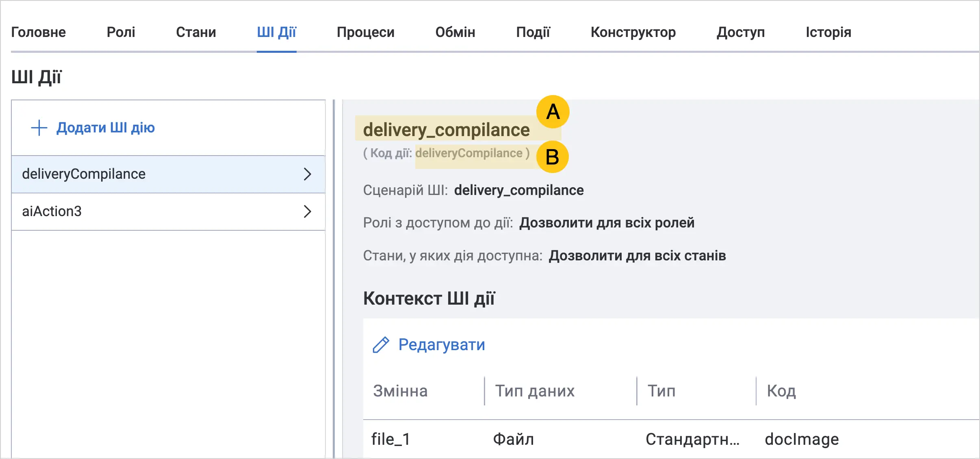Click the pencil edit icon
This screenshot has width=980, height=459.
point(381,345)
